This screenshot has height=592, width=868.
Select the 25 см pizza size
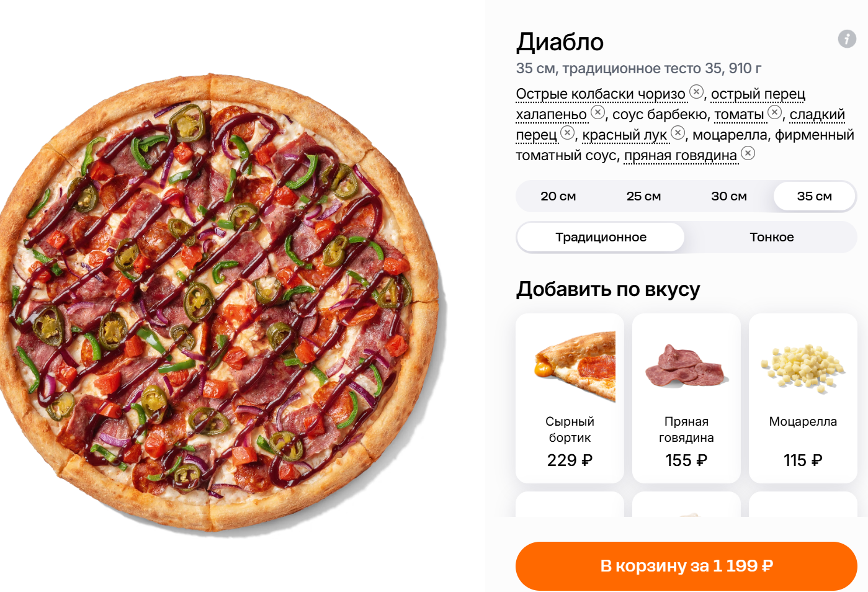pyautogui.click(x=643, y=196)
